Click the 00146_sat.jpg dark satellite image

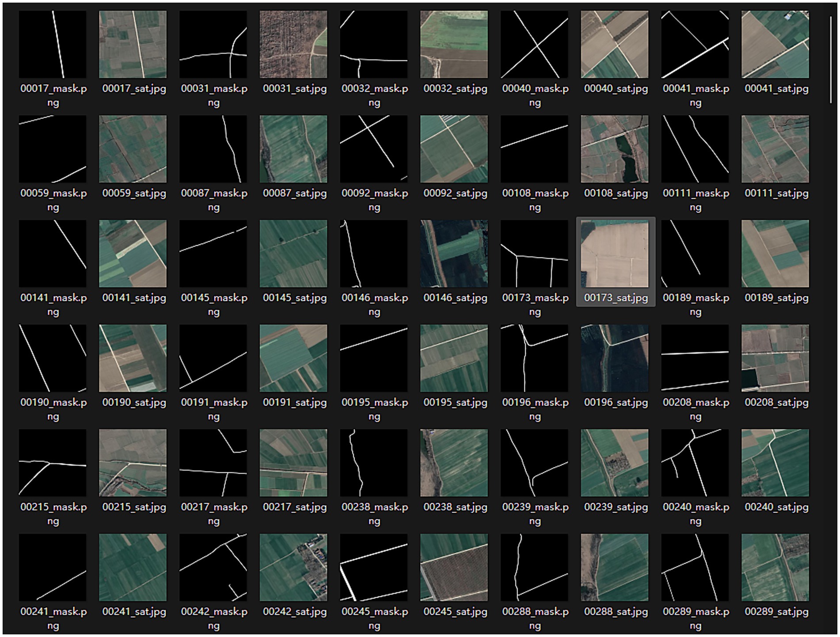point(454,254)
